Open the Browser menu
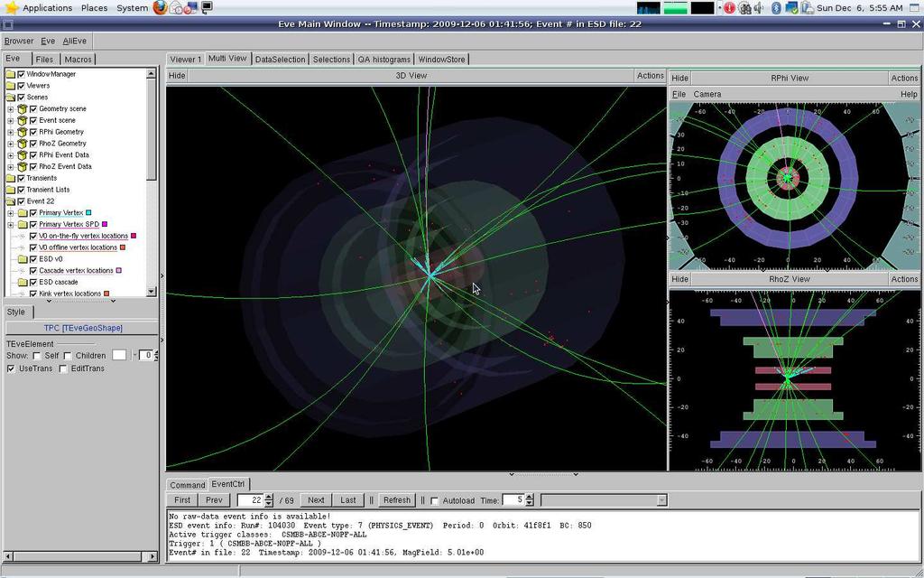Image resolution: width=924 pixels, height=578 pixels. pos(19,42)
